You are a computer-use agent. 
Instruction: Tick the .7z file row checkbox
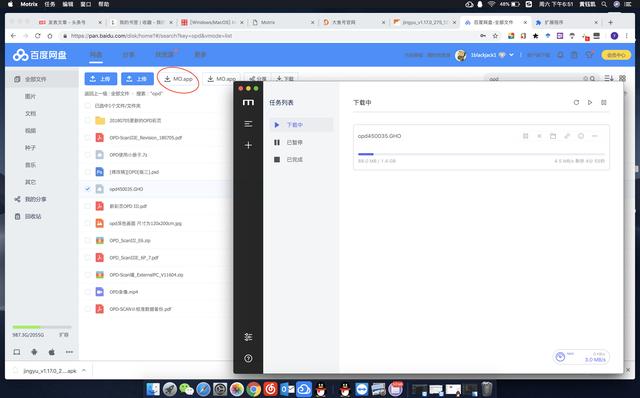pyautogui.click(x=87, y=155)
